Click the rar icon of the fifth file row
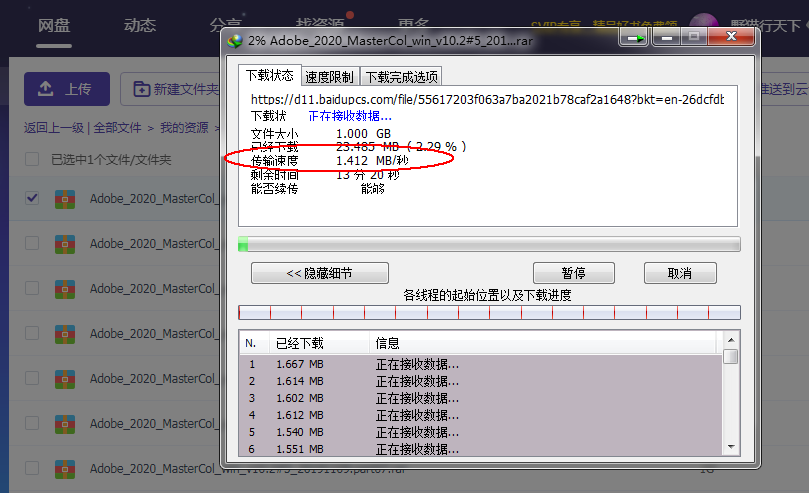Viewport: 809px width, 493px height. 65,379
